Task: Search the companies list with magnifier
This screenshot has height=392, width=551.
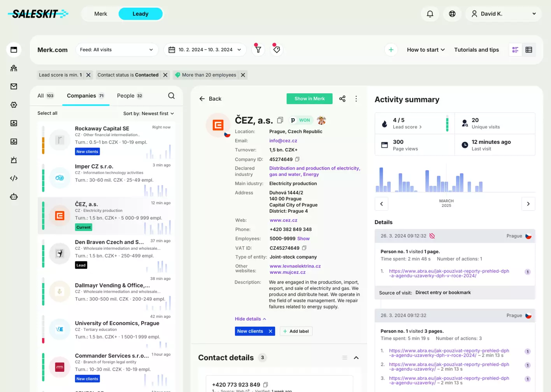Action: [171, 96]
